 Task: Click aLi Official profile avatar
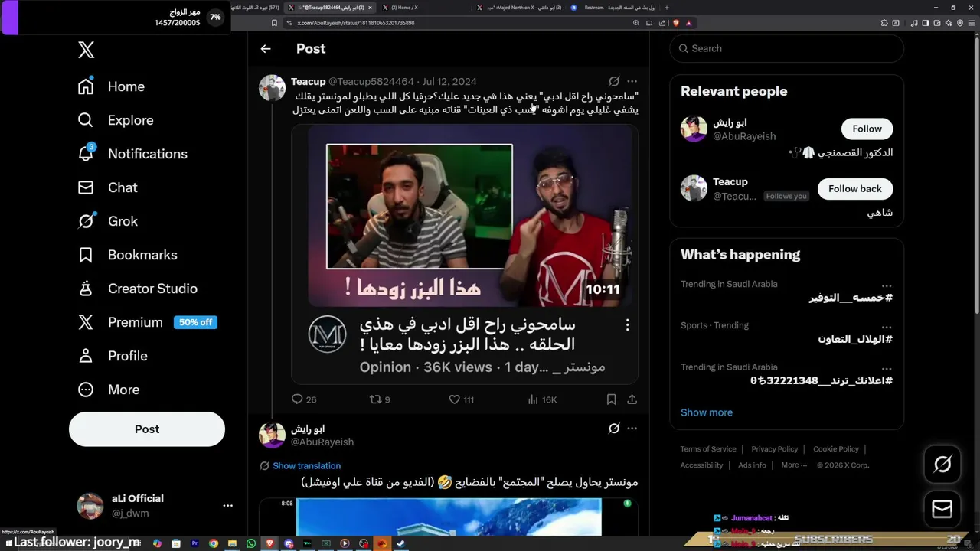coord(90,506)
